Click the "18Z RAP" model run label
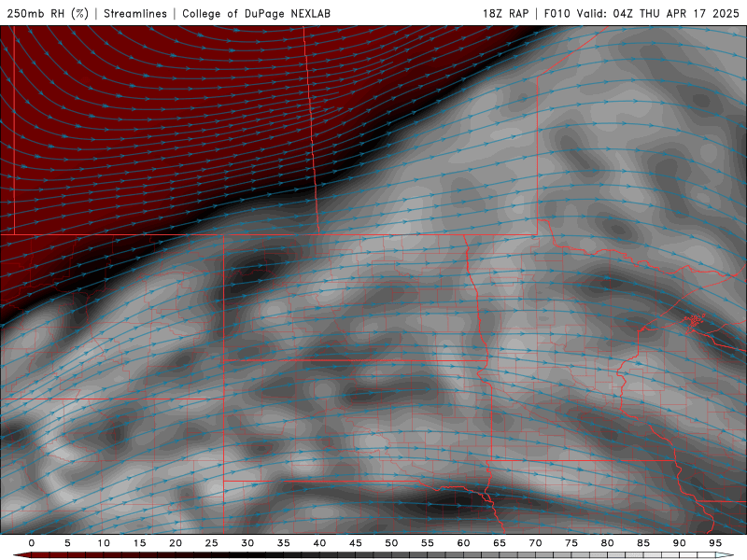The width and height of the screenshot is (747, 560). pyautogui.click(x=505, y=13)
